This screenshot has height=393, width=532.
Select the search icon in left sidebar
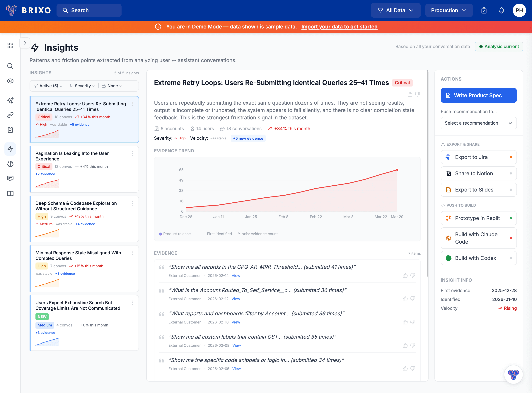10,66
